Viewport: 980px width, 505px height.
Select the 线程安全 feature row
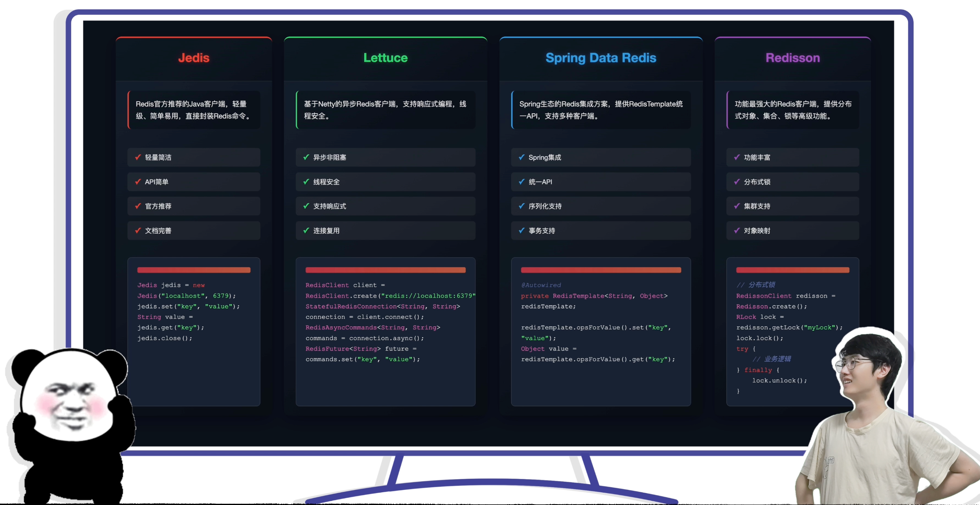pos(385,182)
